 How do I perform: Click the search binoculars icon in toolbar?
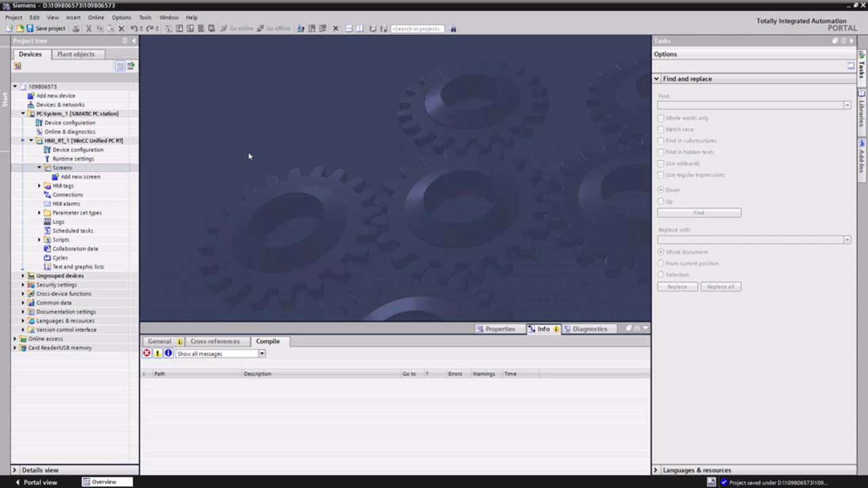coord(453,28)
